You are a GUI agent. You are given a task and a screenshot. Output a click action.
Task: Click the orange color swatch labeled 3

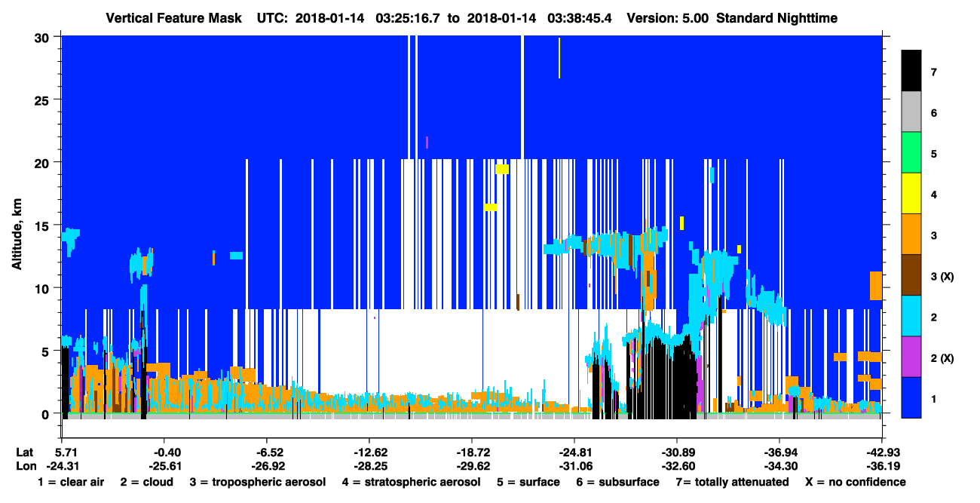pyautogui.click(x=911, y=235)
